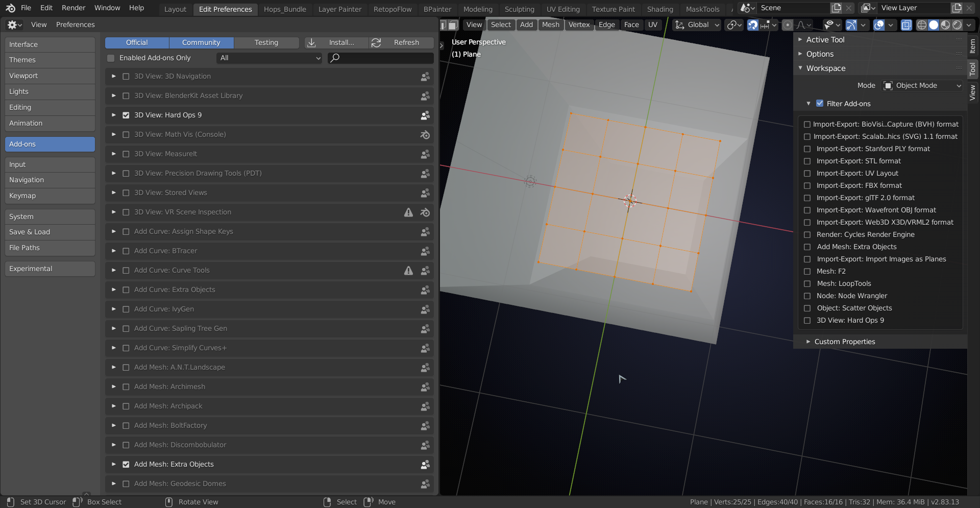Toggle proportional editing icon
Viewport: 980px width, 508px height.
click(788, 25)
